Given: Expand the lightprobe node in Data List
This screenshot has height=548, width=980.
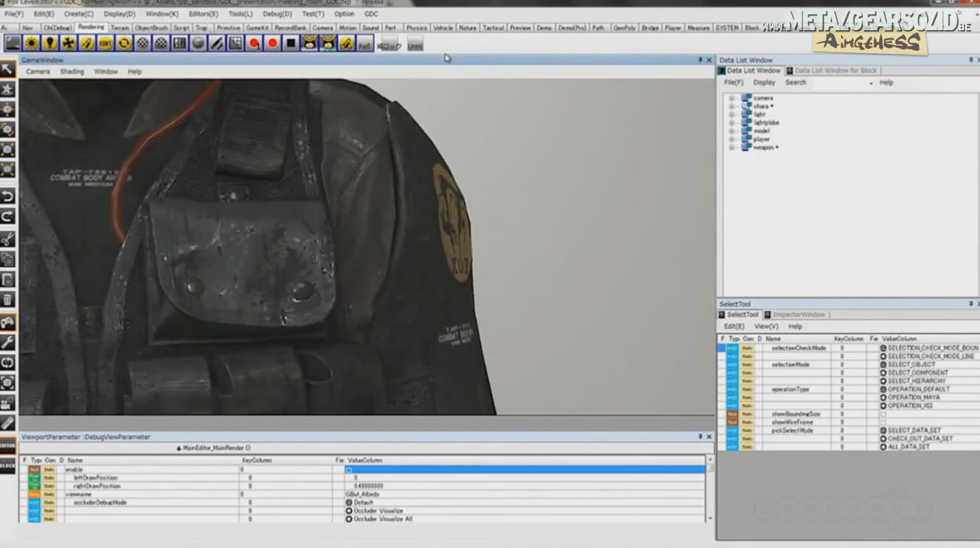Looking at the screenshot, I should [x=731, y=123].
